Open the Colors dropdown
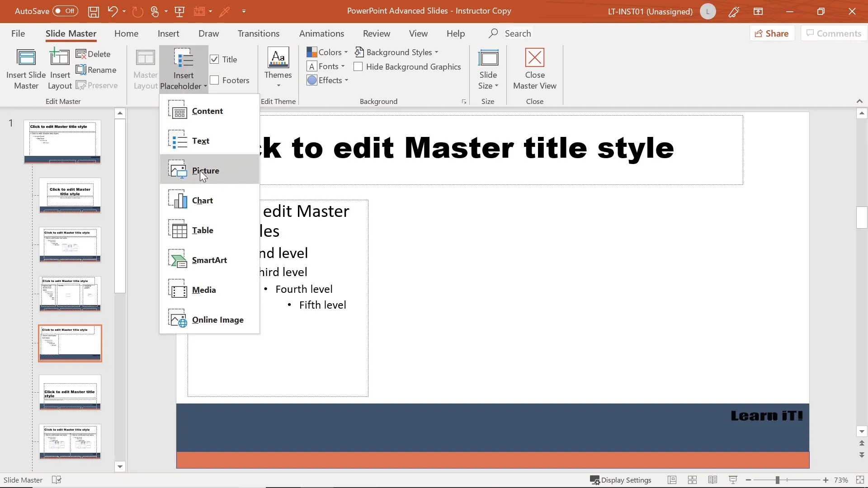This screenshot has height=488, width=868. [x=327, y=52]
